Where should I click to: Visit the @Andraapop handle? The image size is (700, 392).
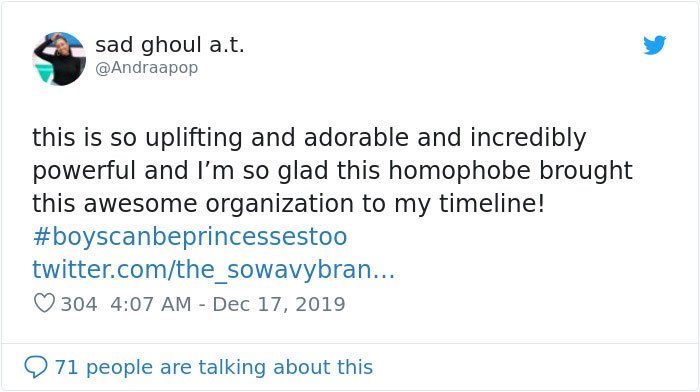pos(146,68)
